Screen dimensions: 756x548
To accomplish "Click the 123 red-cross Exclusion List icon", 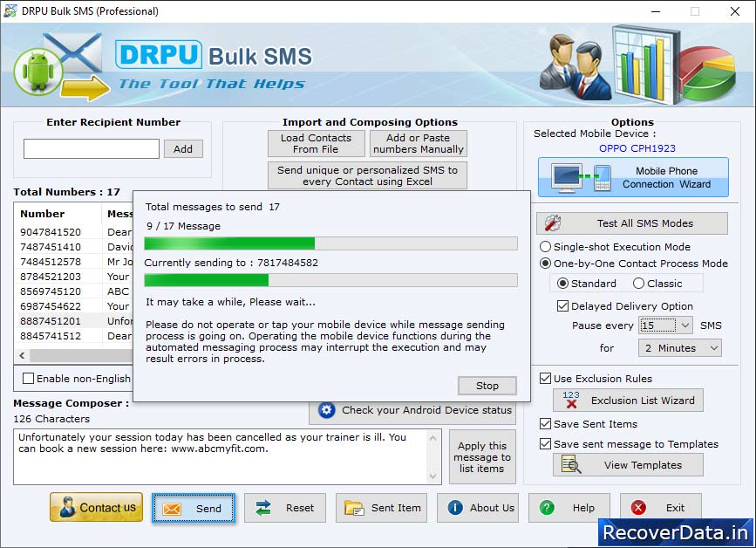I will tap(571, 400).
